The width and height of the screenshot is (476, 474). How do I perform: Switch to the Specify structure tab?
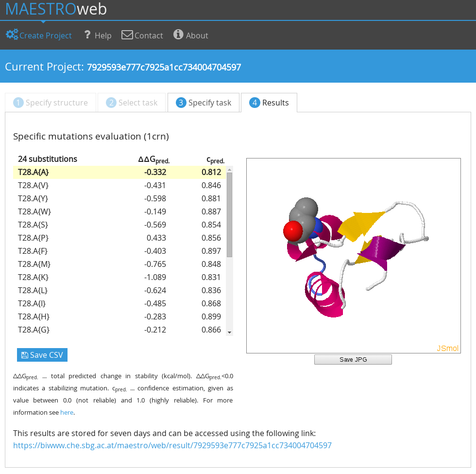click(x=51, y=103)
